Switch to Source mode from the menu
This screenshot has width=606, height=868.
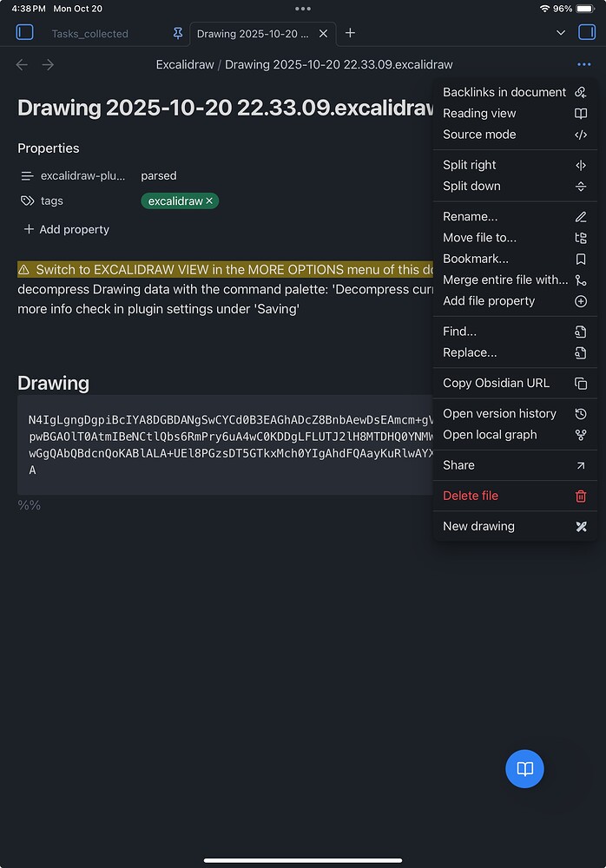pos(478,135)
